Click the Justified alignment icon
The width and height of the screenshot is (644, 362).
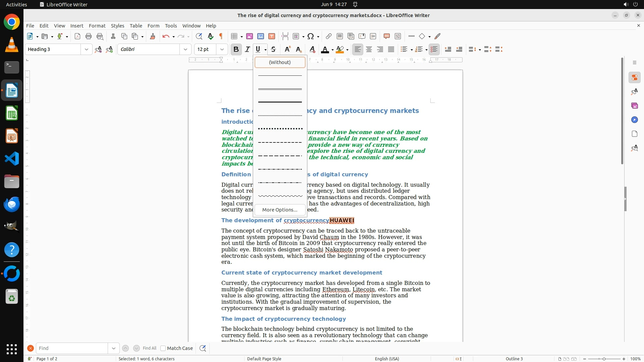tap(391, 50)
